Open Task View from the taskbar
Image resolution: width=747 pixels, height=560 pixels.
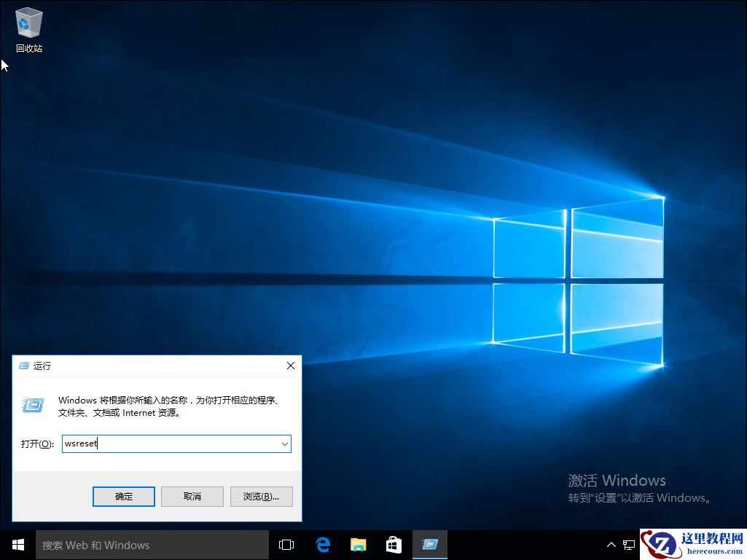click(x=286, y=545)
